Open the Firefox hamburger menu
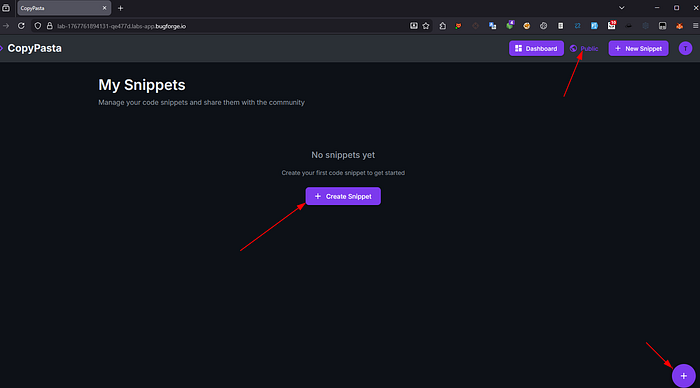This screenshot has width=700, height=388. pyautogui.click(x=696, y=26)
